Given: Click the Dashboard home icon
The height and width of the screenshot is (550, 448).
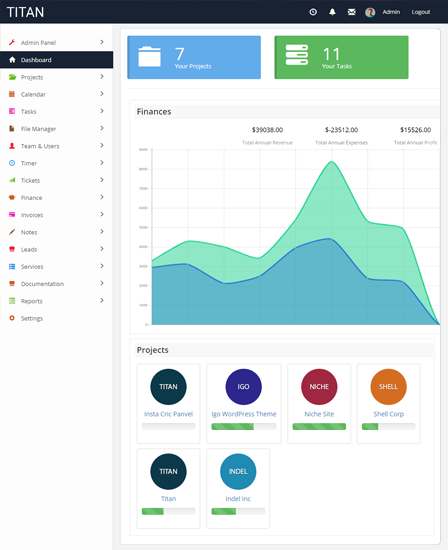Looking at the screenshot, I should 12,60.
